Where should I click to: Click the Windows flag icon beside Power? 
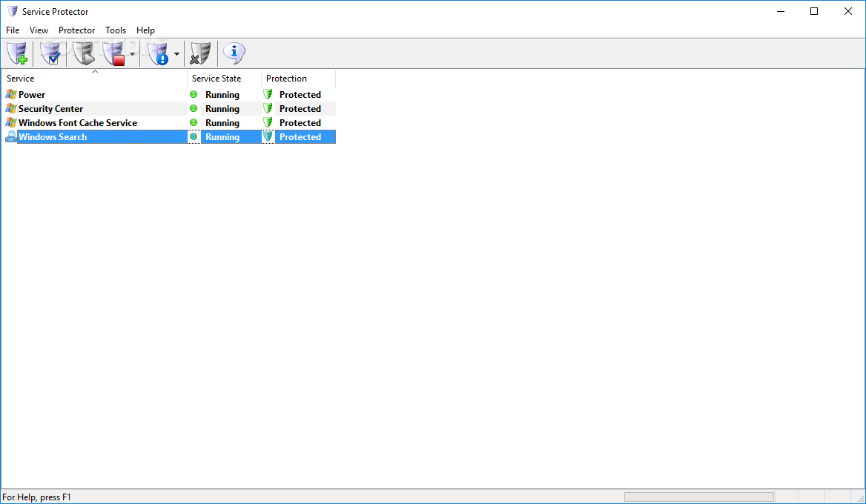tap(11, 94)
